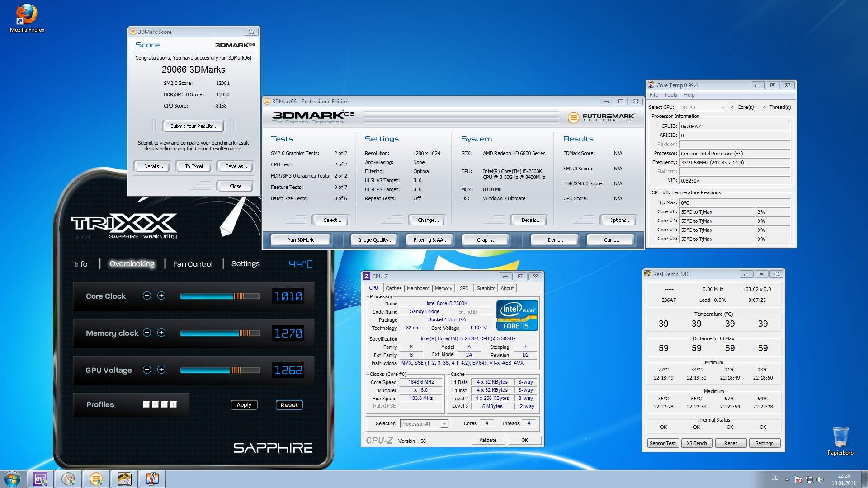This screenshot has width=868, height=488.
Task: Expand the Processor #1 selection dropdown in CPU-Z
Action: point(424,423)
